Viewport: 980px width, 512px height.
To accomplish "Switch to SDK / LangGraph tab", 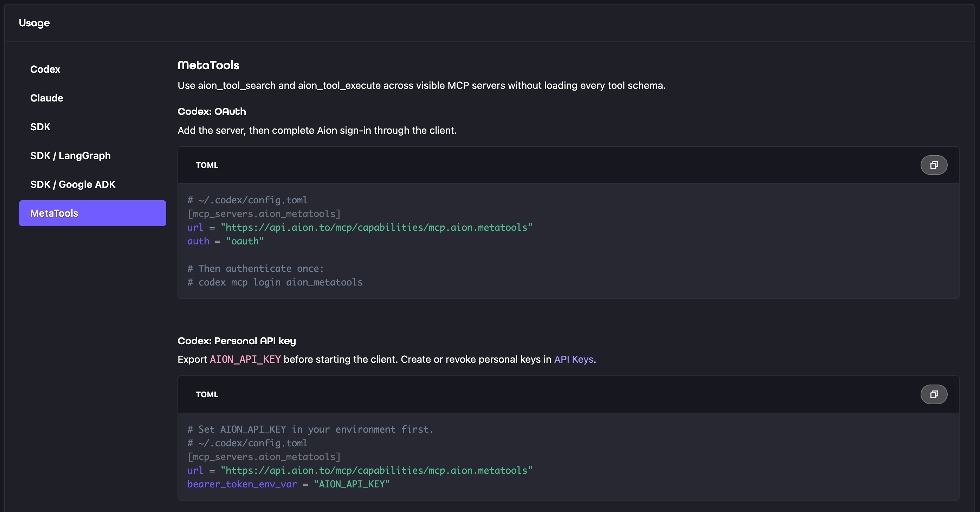I will coord(92,156).
